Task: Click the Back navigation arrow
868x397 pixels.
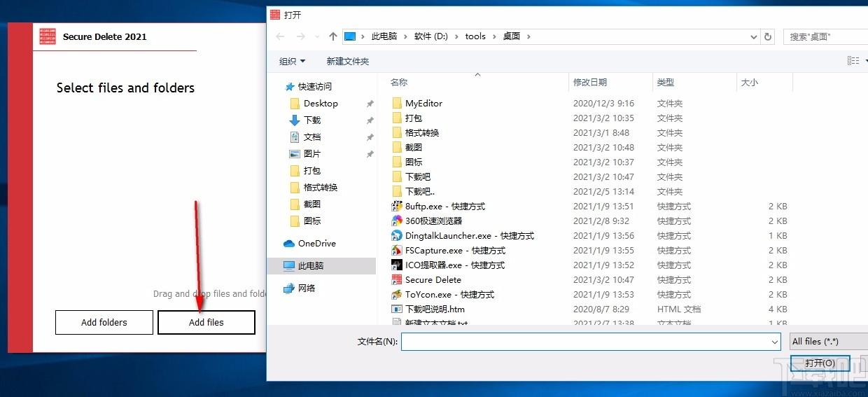Action: [x=281, y=36]
